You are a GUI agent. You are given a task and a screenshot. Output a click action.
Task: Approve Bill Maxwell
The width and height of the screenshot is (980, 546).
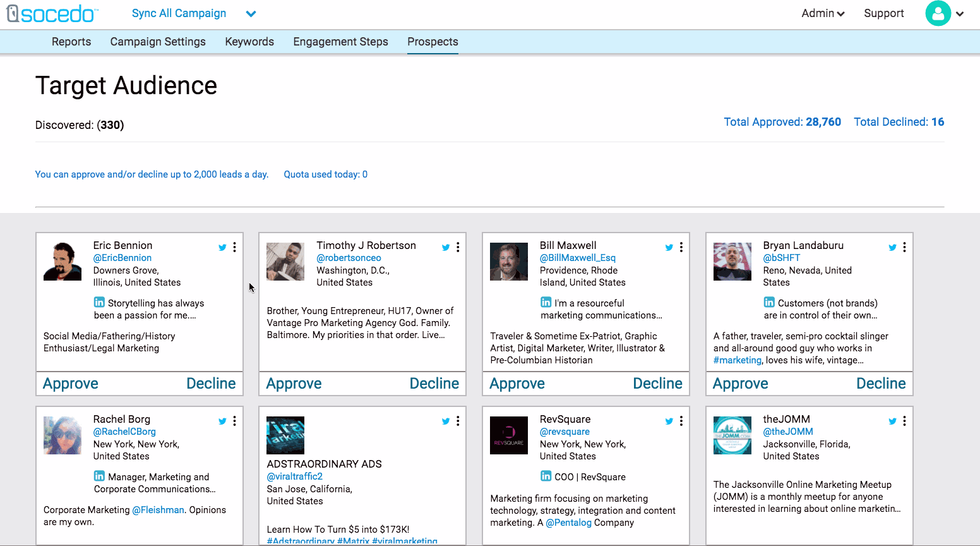point(517,384)
